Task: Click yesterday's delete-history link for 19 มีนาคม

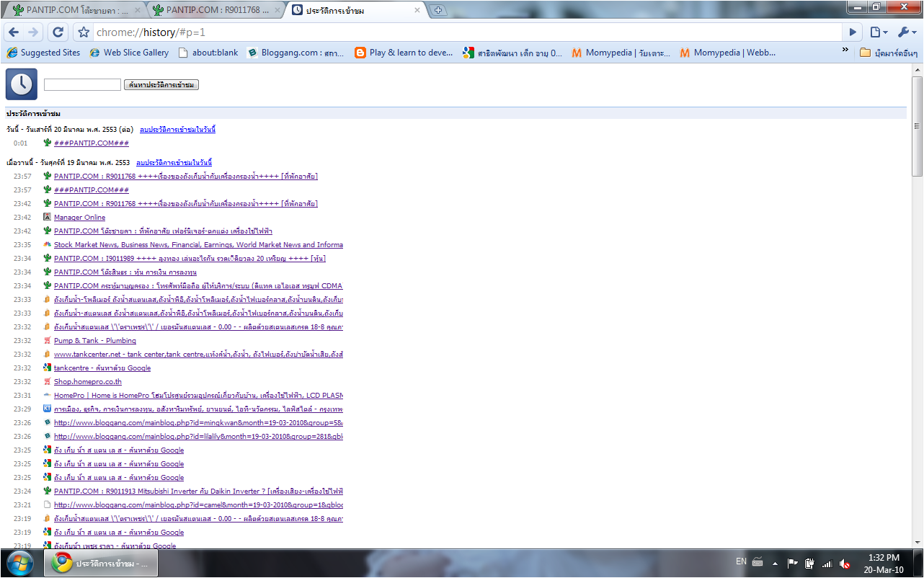Action: pos(174,163)
